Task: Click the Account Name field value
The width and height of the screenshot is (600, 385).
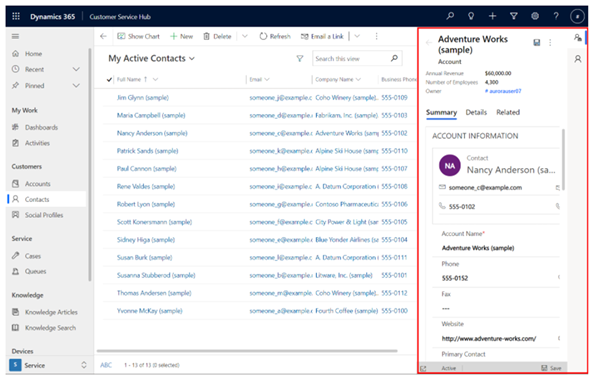Action: click(x=478, y=248)
